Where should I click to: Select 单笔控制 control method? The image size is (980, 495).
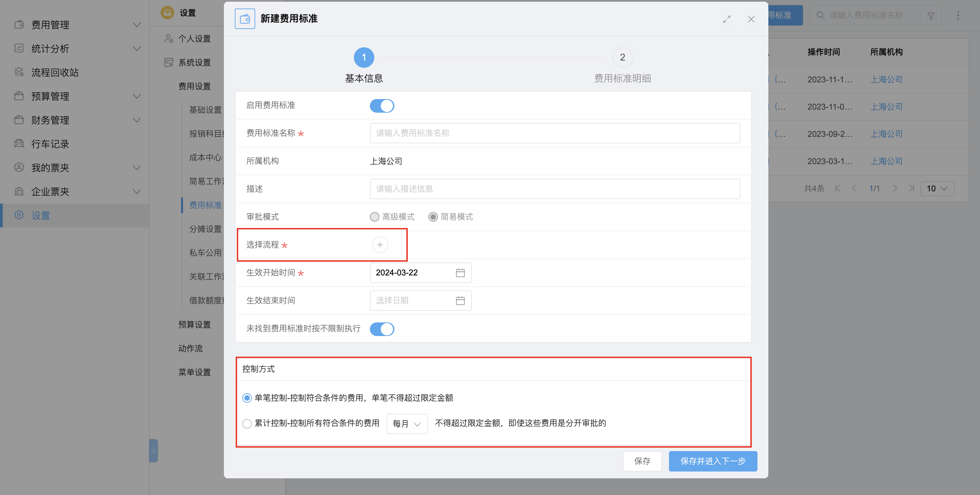247,398
